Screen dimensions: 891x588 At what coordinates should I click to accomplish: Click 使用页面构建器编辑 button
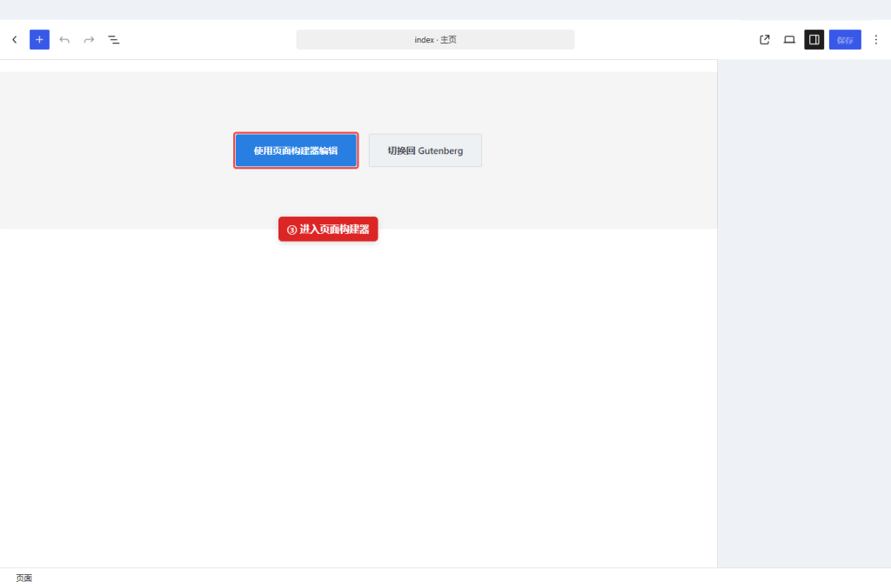point(296,150)
